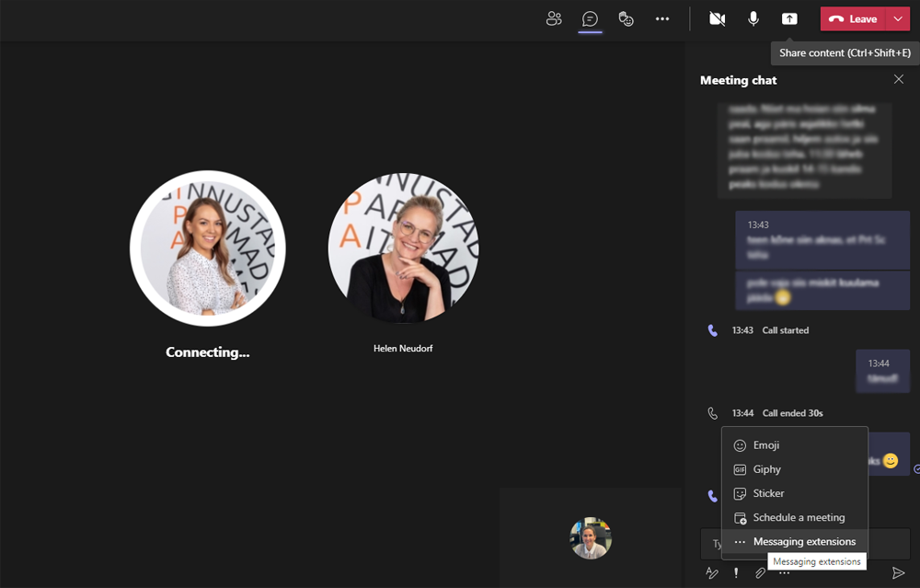Pick Sticker from the popup menu

(795, 493)
